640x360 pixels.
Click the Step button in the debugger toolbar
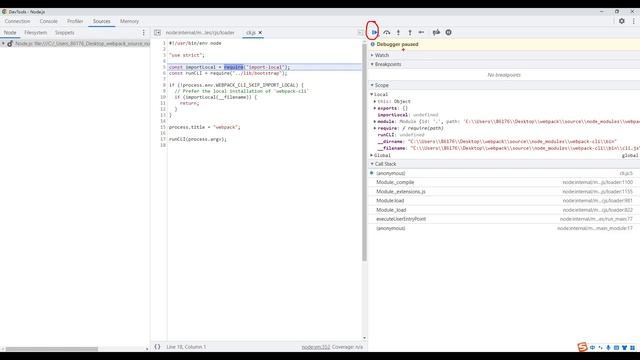click(421, 32)
